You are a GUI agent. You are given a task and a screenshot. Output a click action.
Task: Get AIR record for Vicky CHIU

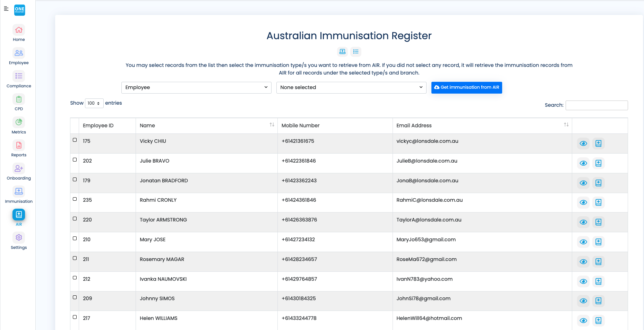coord(598,144)
